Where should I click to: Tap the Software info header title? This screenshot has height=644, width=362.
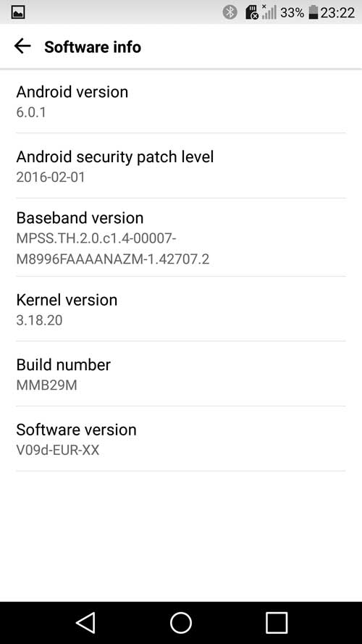[93, 47]
